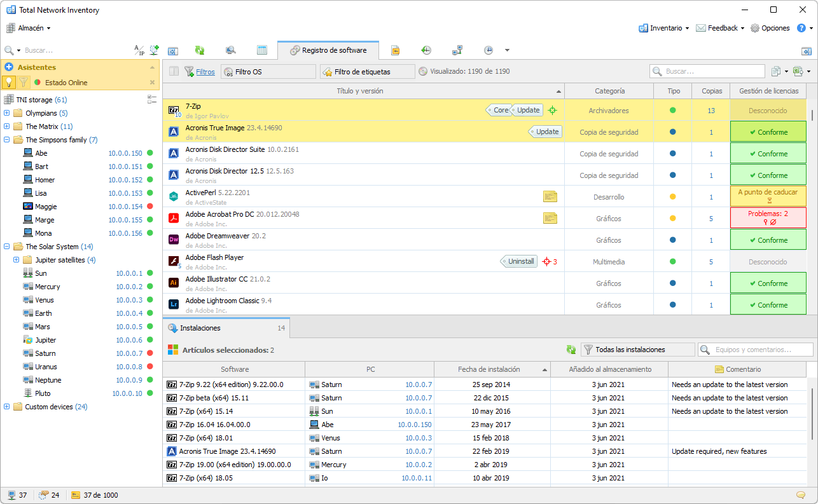Toggle the lightbulb assistant button

tap(10, 82)
